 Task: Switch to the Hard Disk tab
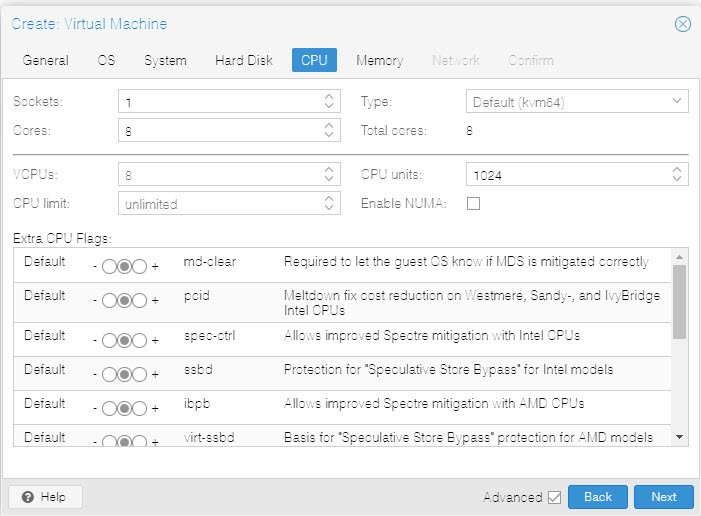point(243,60)
